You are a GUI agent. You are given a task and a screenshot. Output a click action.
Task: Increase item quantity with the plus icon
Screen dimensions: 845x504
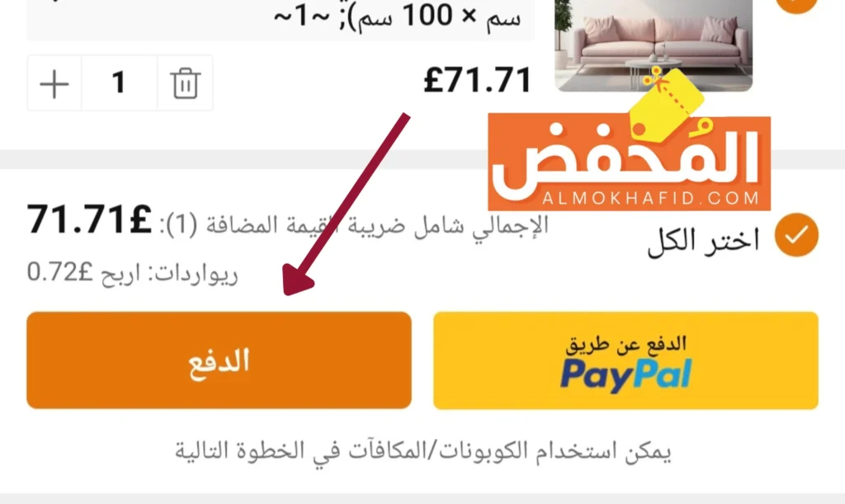click(x=54, y=83)
